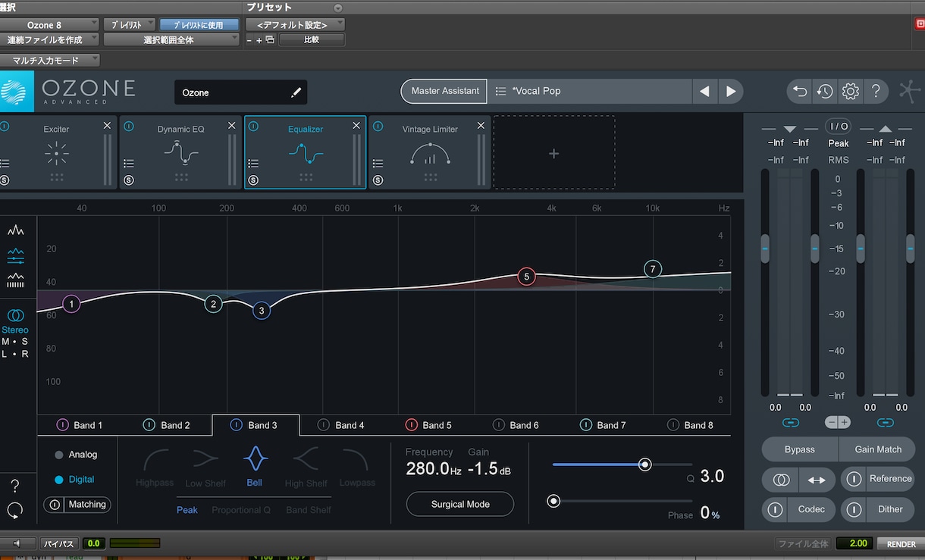Viewport: 925px width, 560px height.
Task: Open Ozone settings gear
Action: pyautogui.click(x=850, y=92)
